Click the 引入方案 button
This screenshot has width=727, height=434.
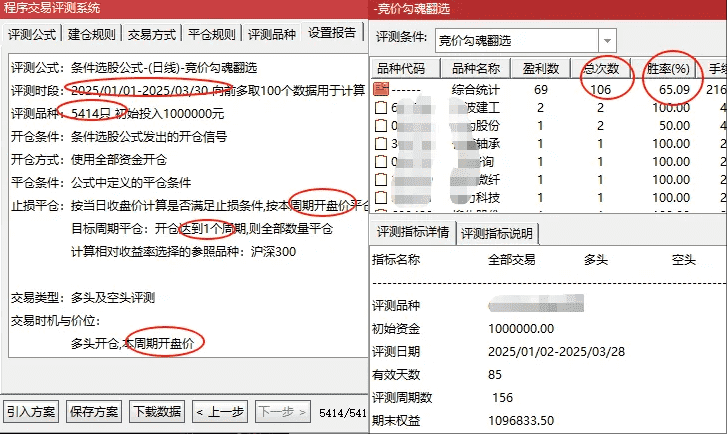[x=31, y=411]
